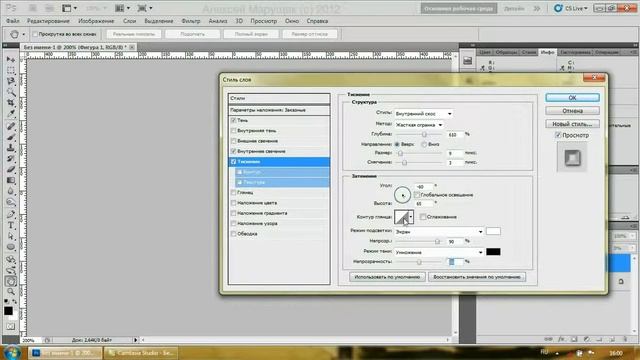Open the Окно menu
Screen dimensions: 640x360
tap(292, 21)
